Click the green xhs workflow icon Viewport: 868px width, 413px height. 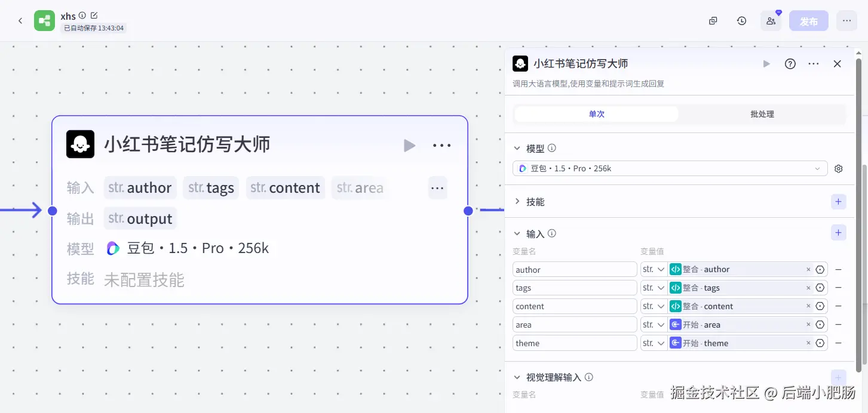(x=44, y=21)
